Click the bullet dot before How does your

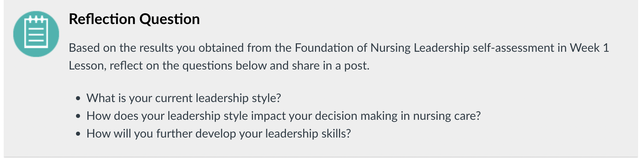click(78, 116)
